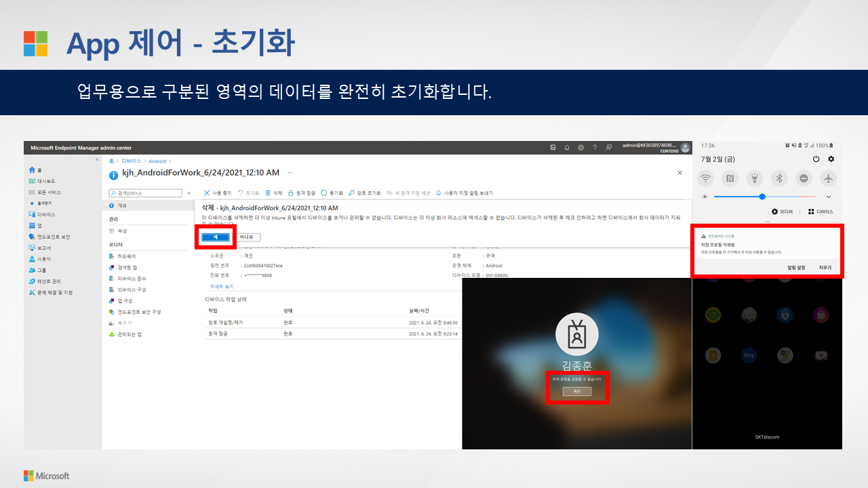This screenshot has height=488, width=868.
Task: Collapse the left navigation sidebar chevron
Action: pyautogui.click(x=97, y=160)
